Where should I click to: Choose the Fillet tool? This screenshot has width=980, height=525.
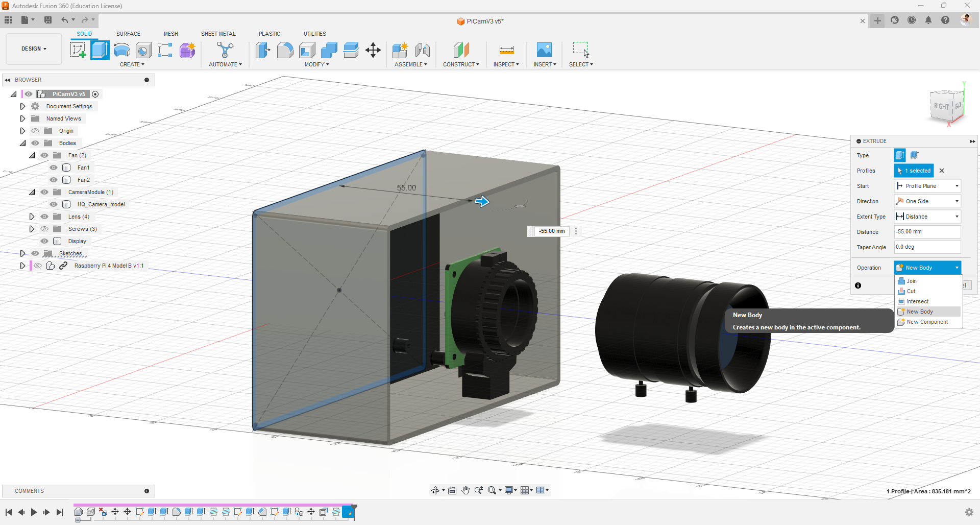pyautogui.click(x=285, y=50)
